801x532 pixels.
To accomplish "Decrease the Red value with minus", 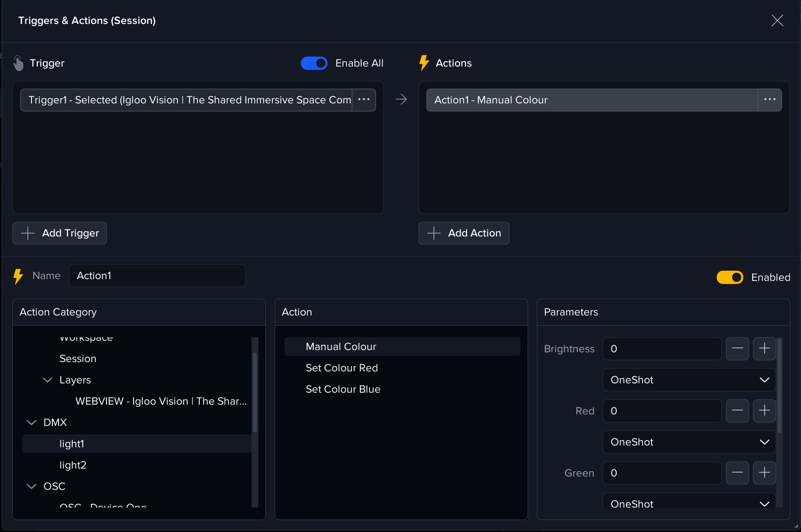I will click(x=737, y=411).
